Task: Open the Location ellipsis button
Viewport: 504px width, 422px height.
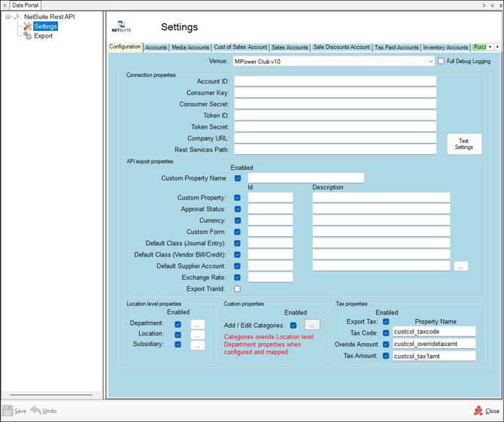Action: coord(198,335)
